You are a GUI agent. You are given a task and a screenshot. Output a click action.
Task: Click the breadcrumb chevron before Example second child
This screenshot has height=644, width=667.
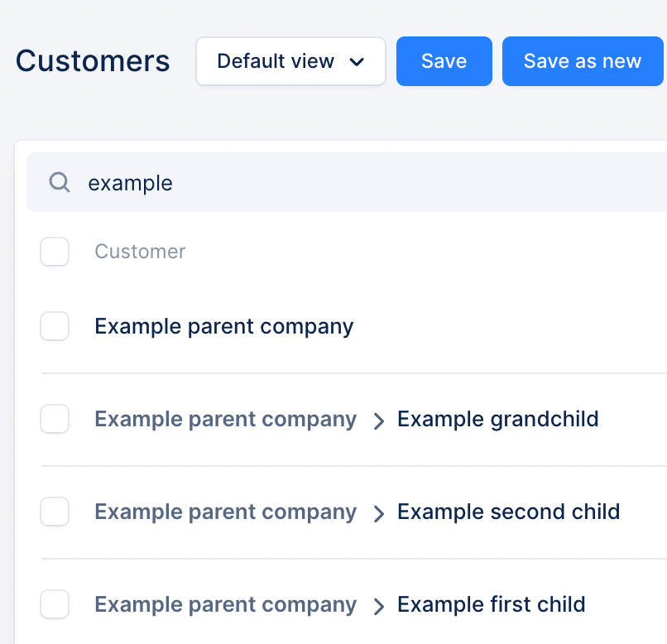pyautogui.click(x=378, y=514)
